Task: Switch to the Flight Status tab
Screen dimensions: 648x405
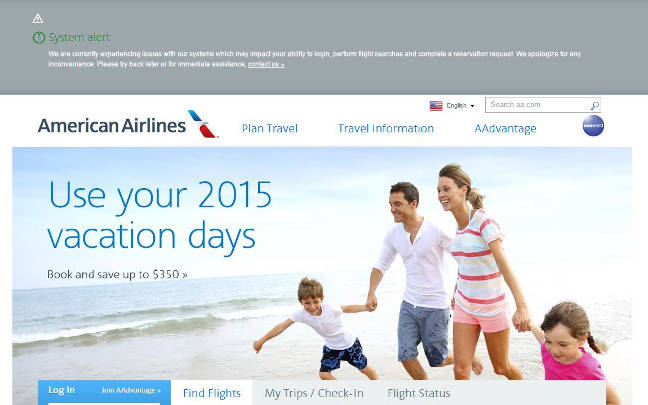Action: (x=419, y=393)
